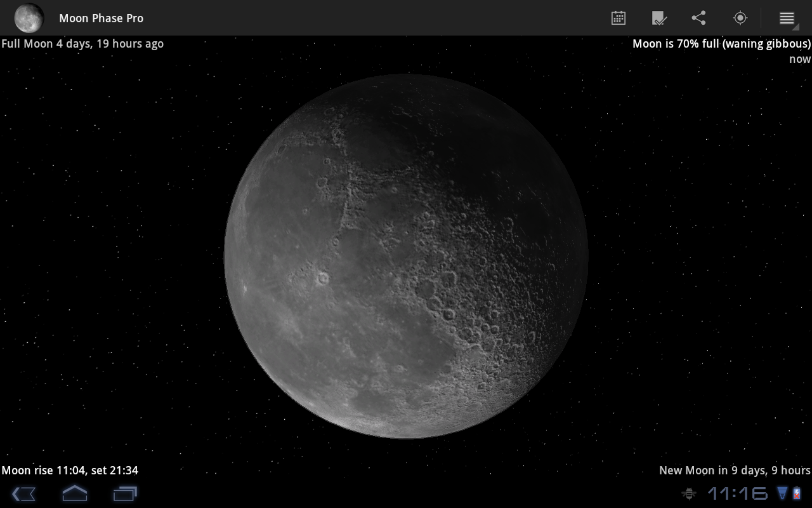Tap the 3D moon image

406,256
